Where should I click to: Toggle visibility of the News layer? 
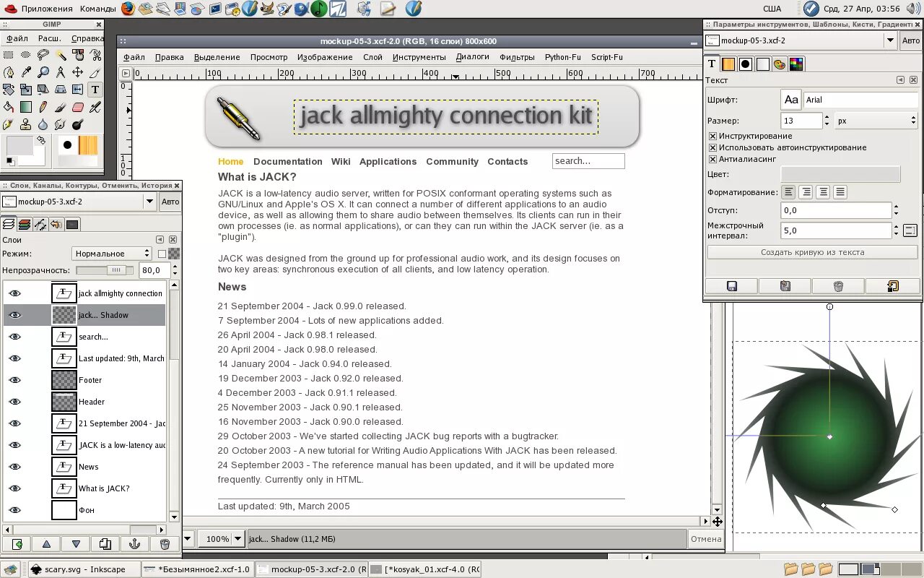(14, 467)
